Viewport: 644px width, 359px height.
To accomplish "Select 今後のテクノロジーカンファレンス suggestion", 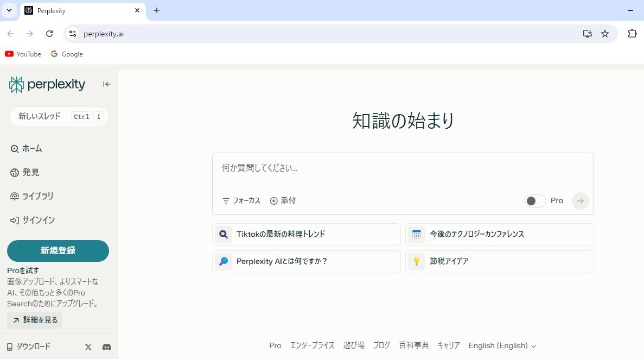I will click(500, 235).
